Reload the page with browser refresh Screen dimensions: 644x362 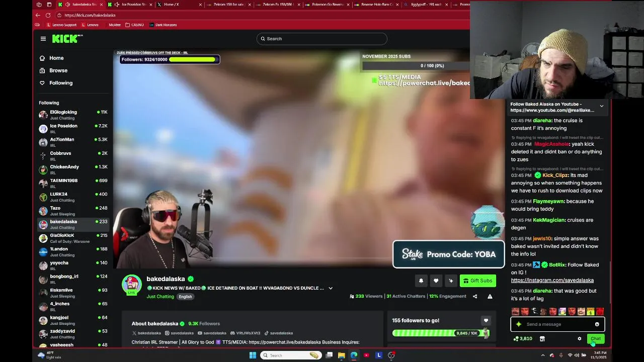[48, 15]
